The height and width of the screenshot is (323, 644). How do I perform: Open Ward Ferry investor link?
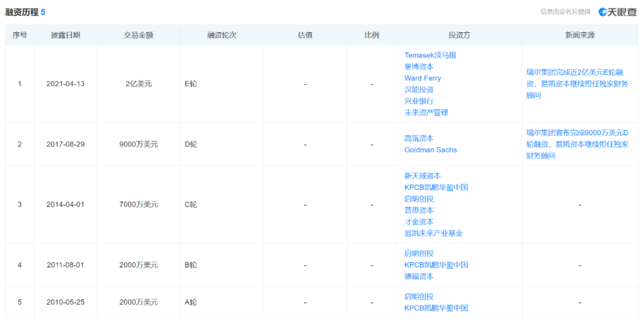click(x=423, y=78)
